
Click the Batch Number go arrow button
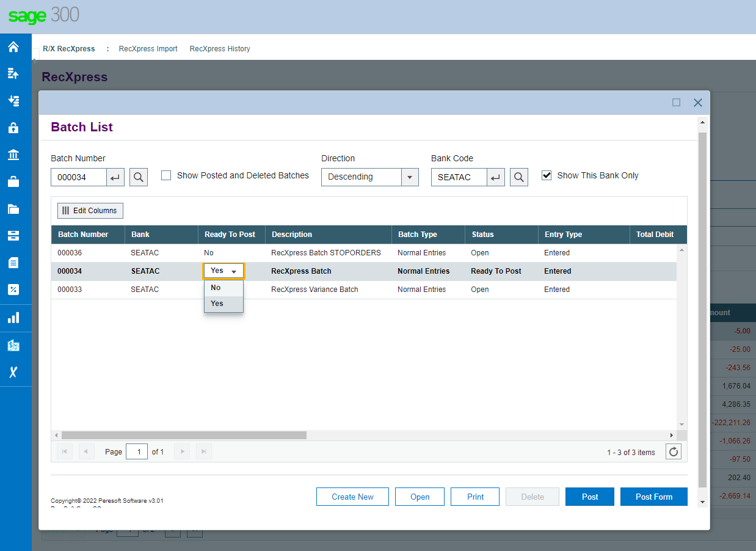click(x=115, y=177)
